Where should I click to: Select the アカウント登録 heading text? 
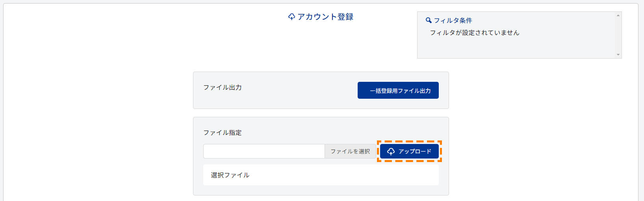[x=325, y=17]
